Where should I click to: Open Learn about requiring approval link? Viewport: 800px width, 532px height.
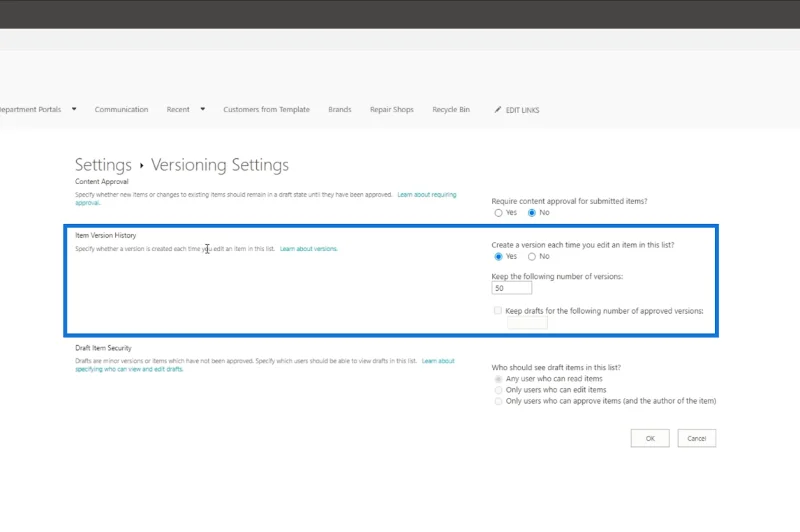427,195
